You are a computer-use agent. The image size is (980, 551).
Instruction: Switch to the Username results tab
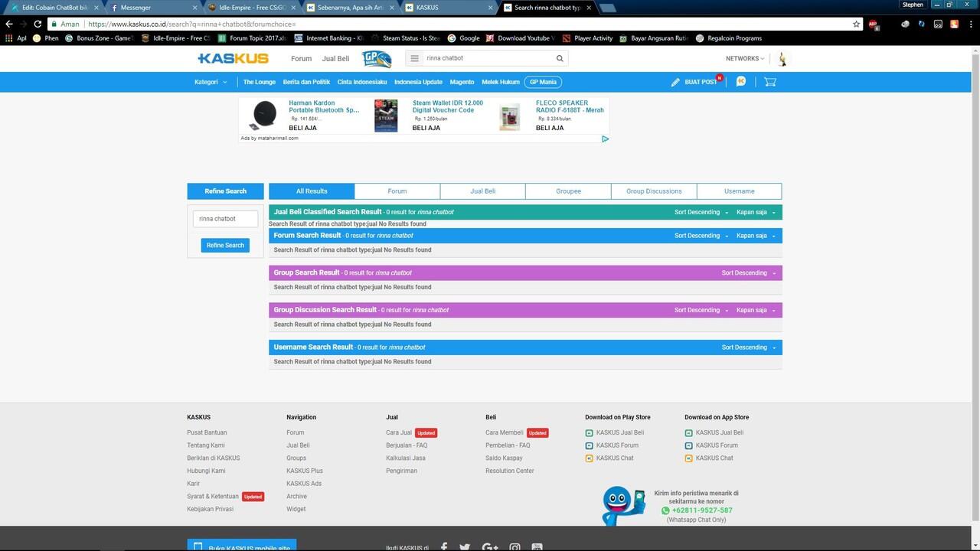click(740, 191)
